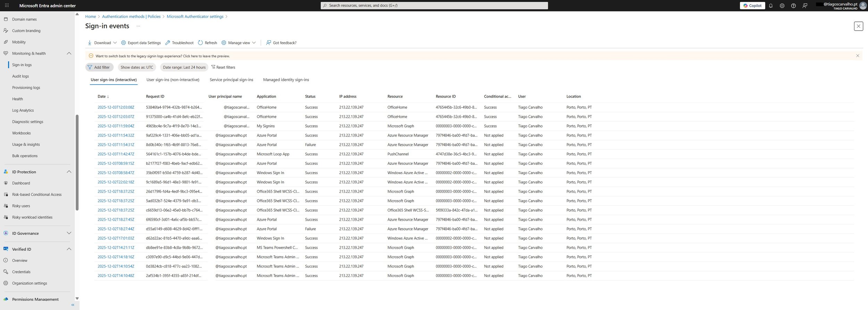
Task: Switch to Managed identity sign-ins tab
Action: [286, 80]
